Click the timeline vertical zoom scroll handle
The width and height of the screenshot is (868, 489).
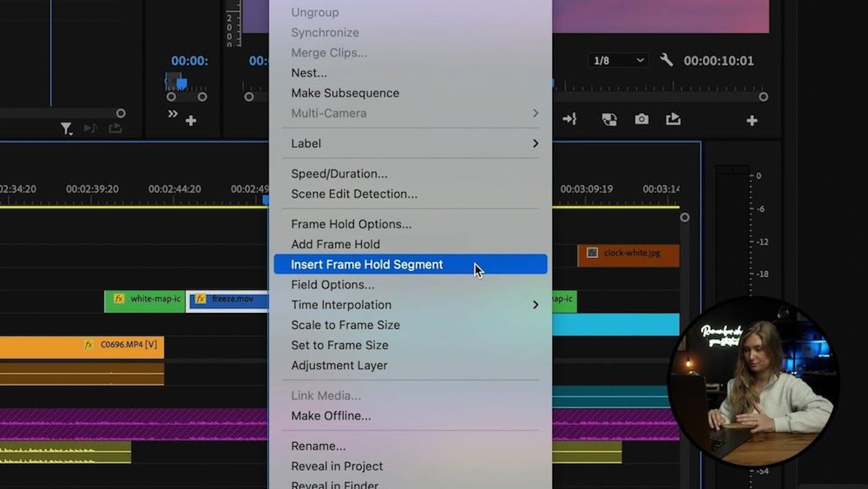click(x=684, y=218)
